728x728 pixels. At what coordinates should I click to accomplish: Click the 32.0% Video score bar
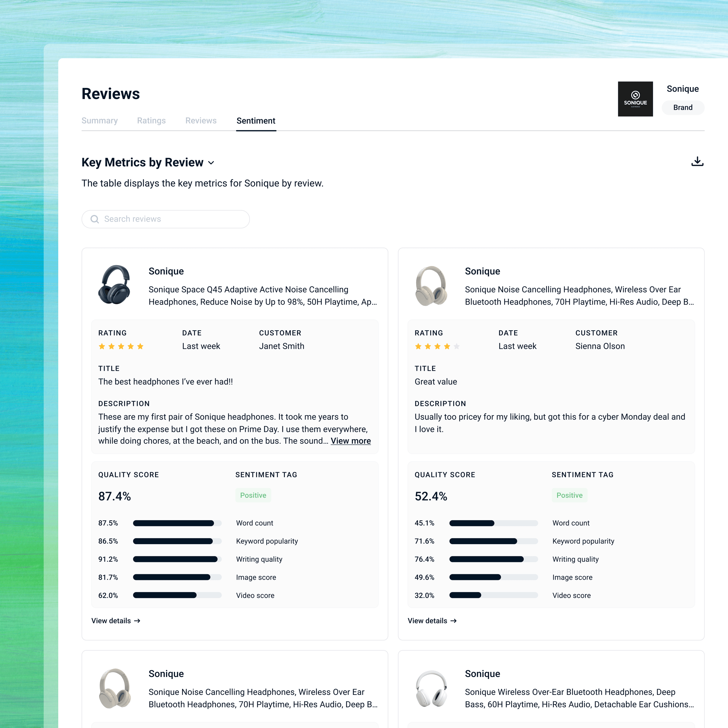point(494,595)
